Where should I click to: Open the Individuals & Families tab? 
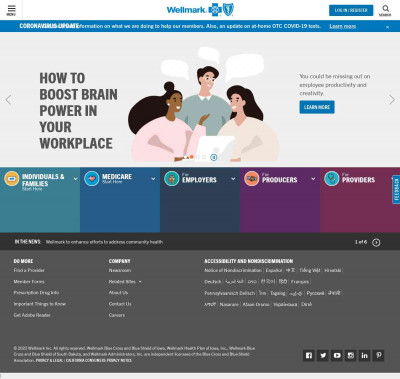pyautogui.click(x=40, y=200)
